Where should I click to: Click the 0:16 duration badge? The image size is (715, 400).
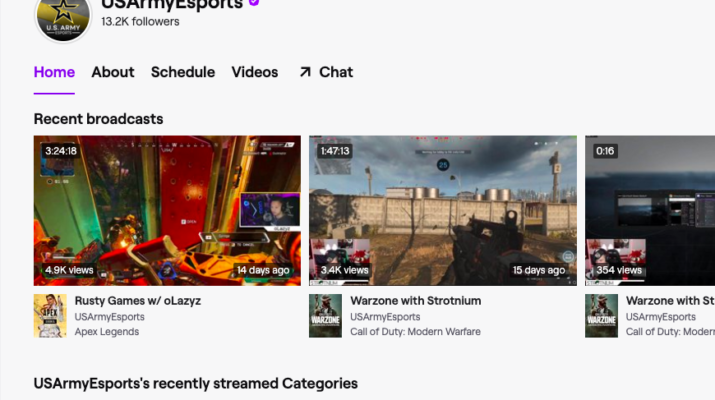[x=605, y=151]
